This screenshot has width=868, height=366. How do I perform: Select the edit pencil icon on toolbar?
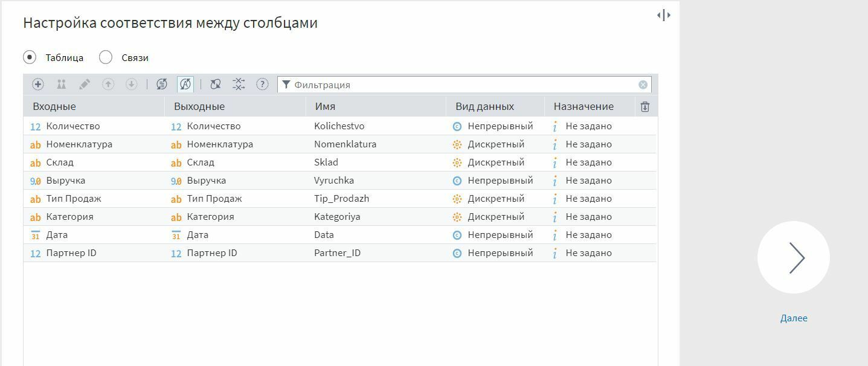pos(85,85)
